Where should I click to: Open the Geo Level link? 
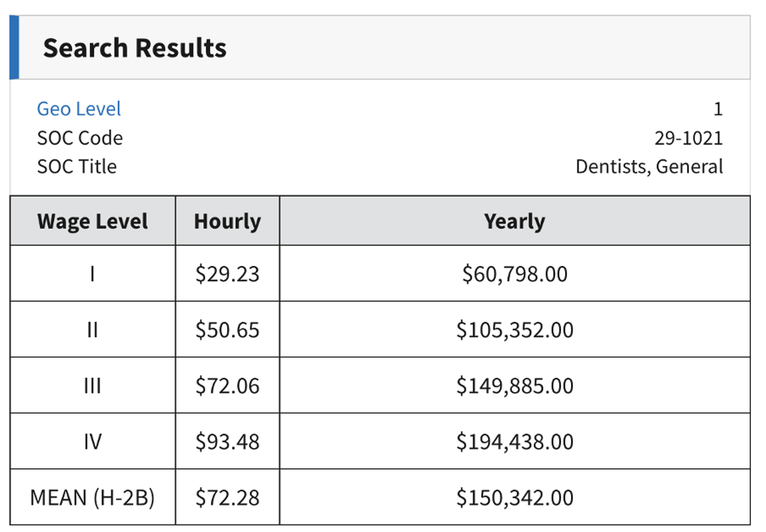click(x=79, y=109)
